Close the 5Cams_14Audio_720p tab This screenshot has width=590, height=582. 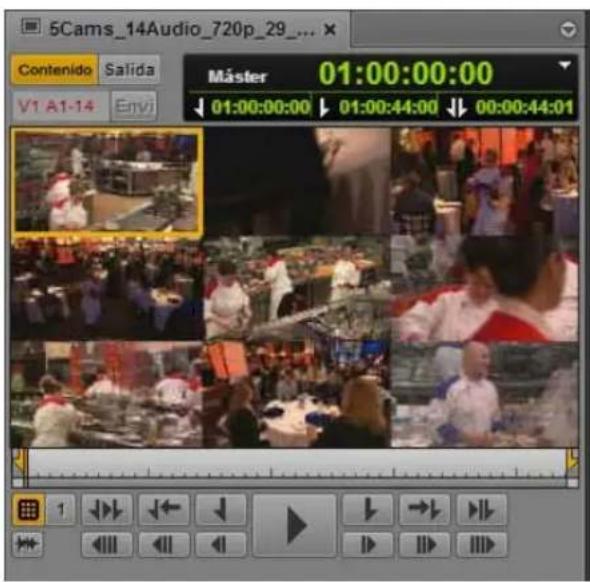click(x=330, y=29)
